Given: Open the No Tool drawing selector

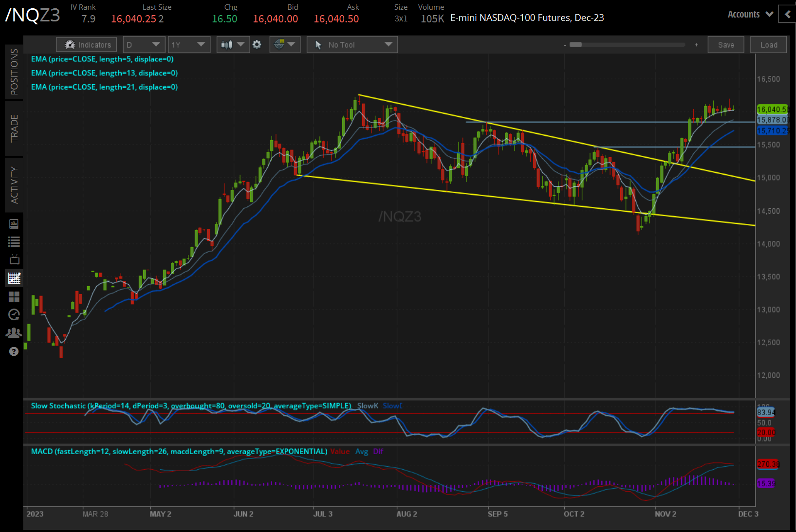Looking at the screenshot, I should tap(352, 45).
